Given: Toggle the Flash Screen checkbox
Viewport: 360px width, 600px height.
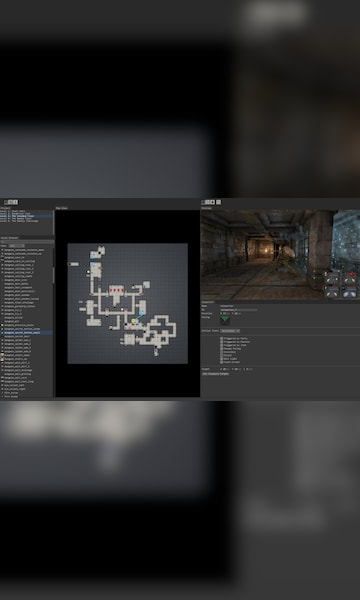Looking at the screenshot, I should point(222,362).
